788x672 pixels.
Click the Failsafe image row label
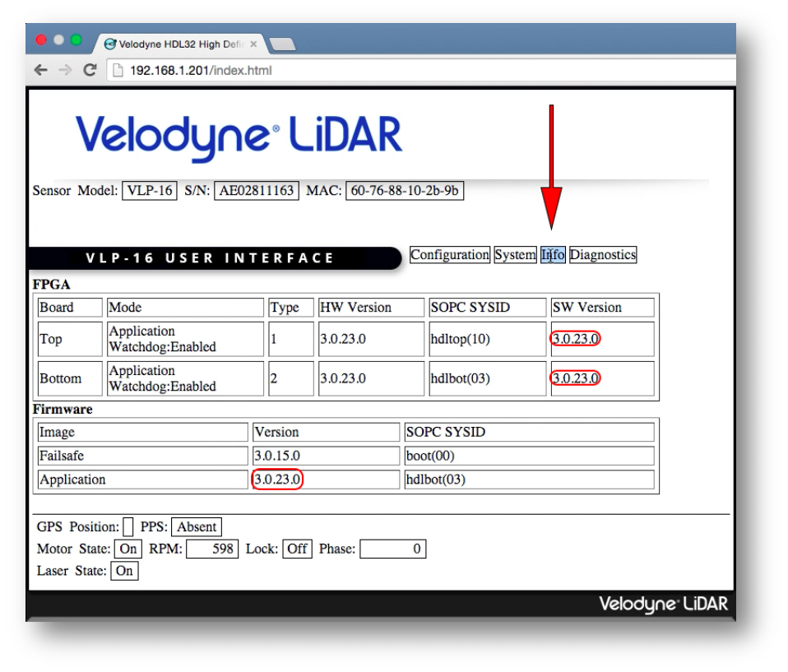tap(143, 456)
